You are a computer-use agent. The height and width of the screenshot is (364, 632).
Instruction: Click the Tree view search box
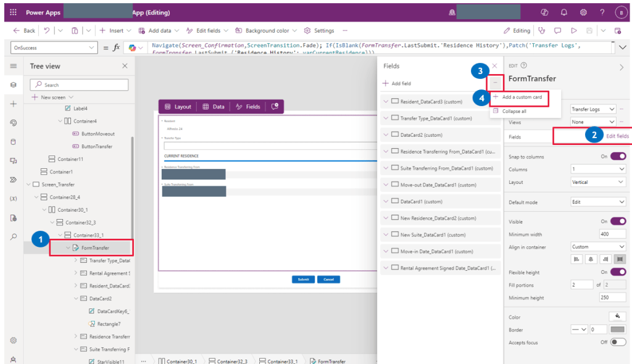(79, 85)
